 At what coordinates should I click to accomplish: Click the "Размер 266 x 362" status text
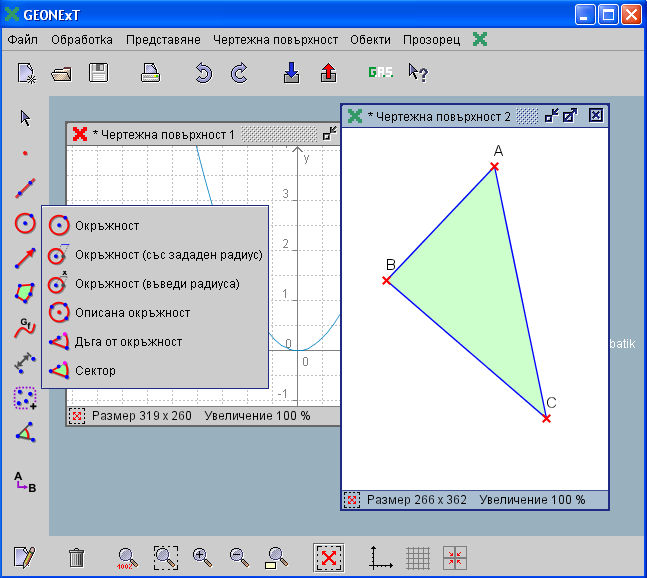(417, 500)
